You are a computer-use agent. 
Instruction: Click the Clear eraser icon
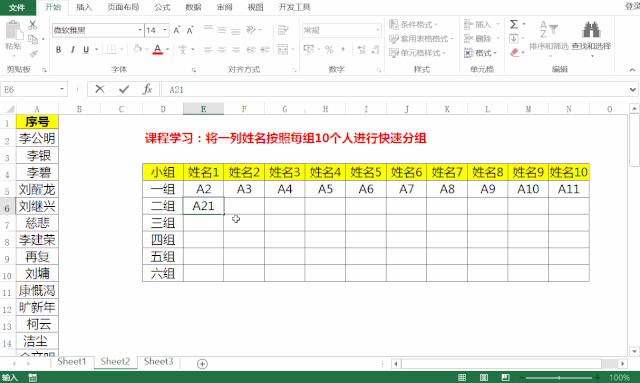514,53
